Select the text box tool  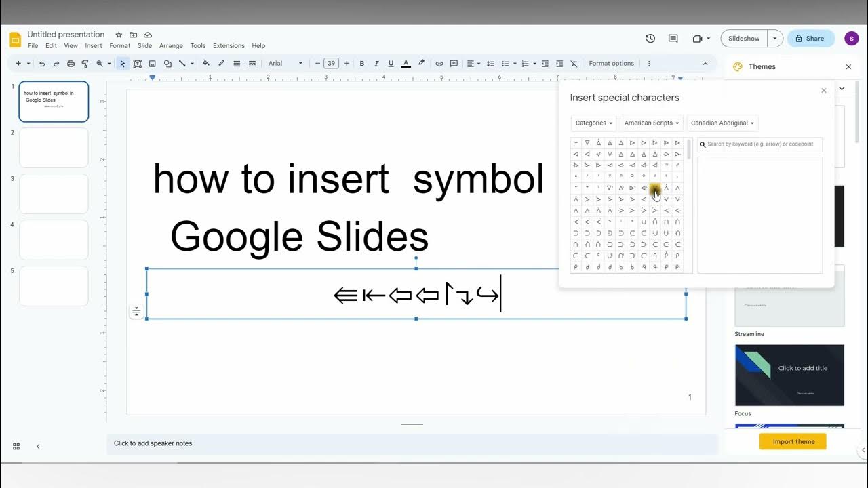pos(138,64)
